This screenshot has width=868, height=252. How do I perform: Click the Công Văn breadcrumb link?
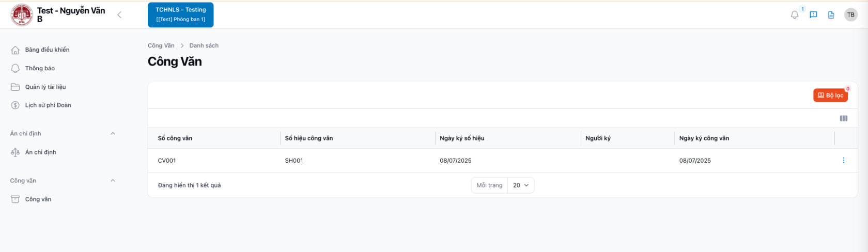(x=161, y=46)
